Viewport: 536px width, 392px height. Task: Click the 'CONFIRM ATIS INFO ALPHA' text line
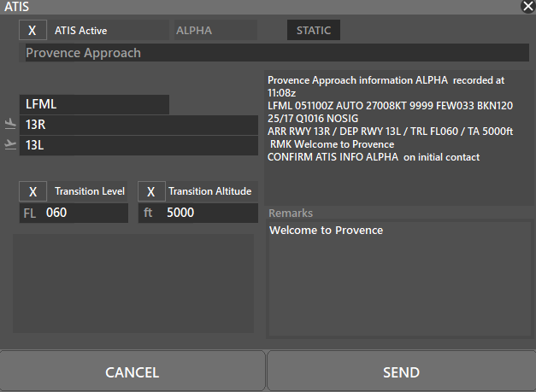374,157
